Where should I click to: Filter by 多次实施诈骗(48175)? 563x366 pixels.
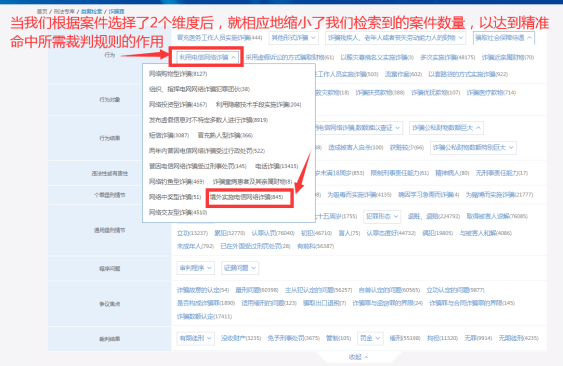point(447,57)
